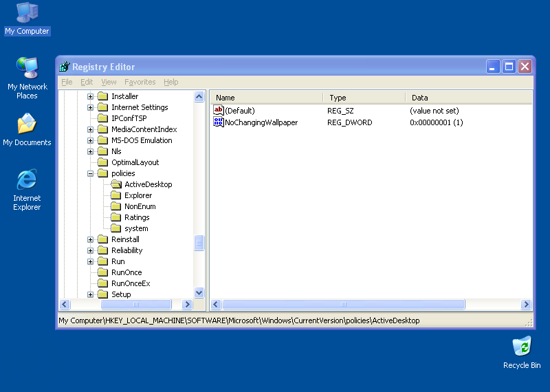Click the Reinstall folder icon
The height and width of the screenshot is (392, 550).
tap(102, 239)
